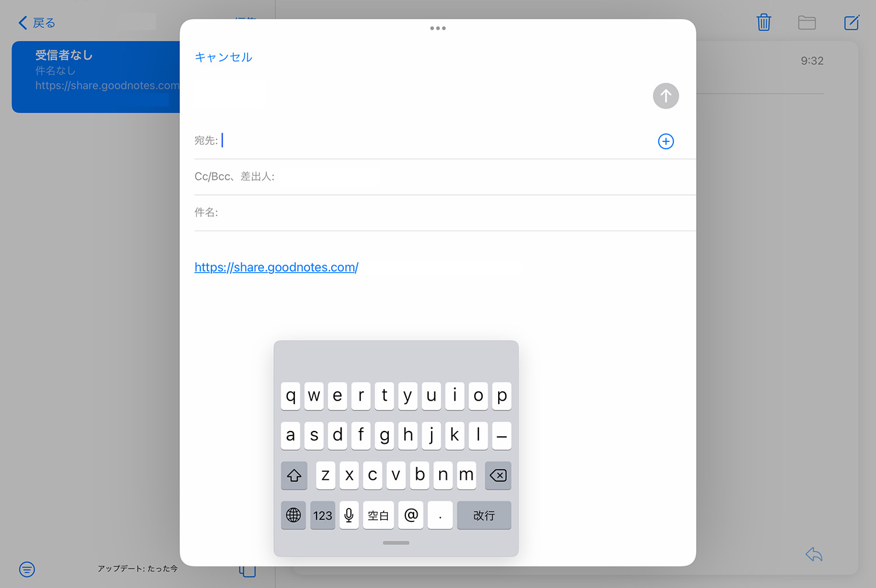Tap the b key
The height and width of the screenshot is (588, 876).
point(419,475)
